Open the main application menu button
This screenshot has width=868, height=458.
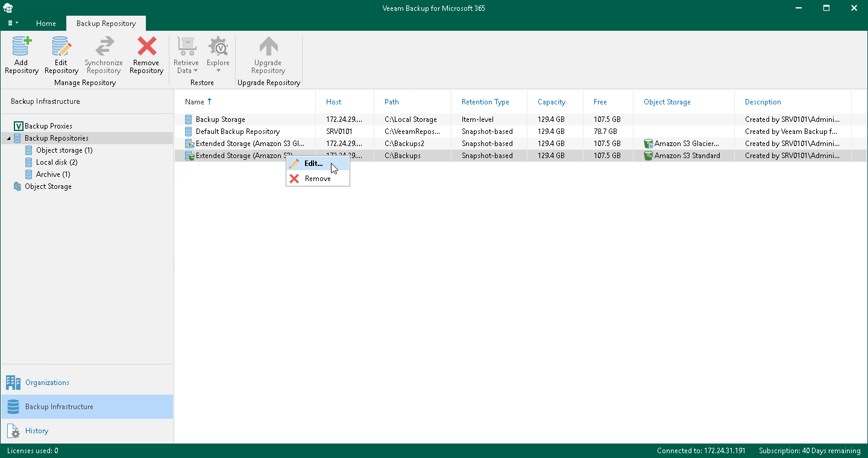[13, 23]
